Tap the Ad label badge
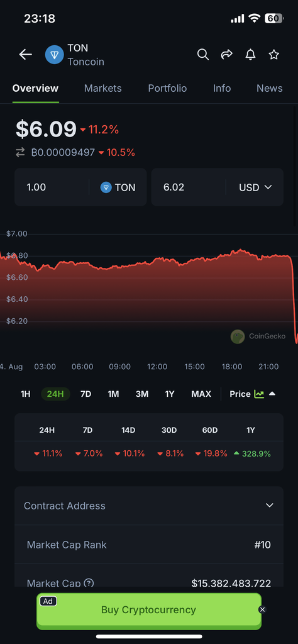 point(48,601)
